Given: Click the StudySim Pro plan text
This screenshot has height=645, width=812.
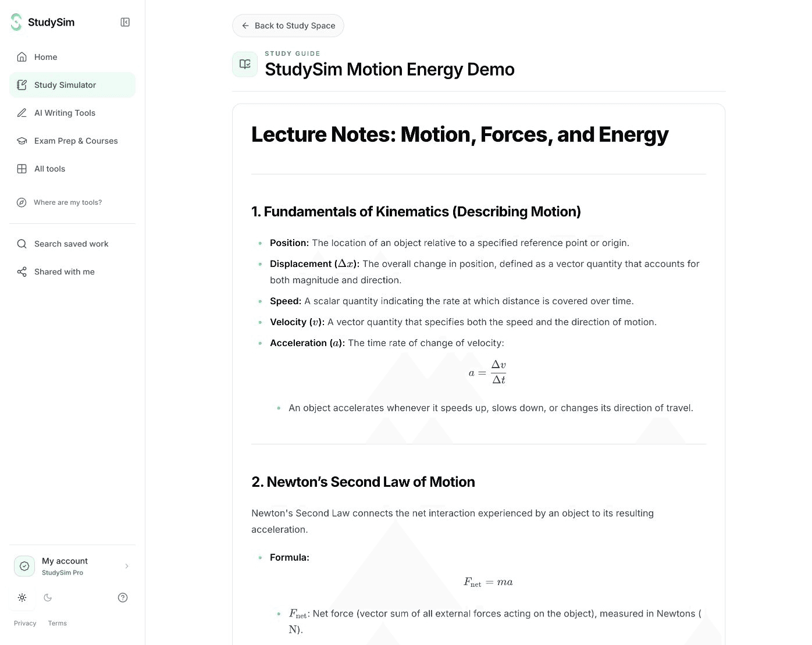Looking at the screenshot, I should [62, 573].
